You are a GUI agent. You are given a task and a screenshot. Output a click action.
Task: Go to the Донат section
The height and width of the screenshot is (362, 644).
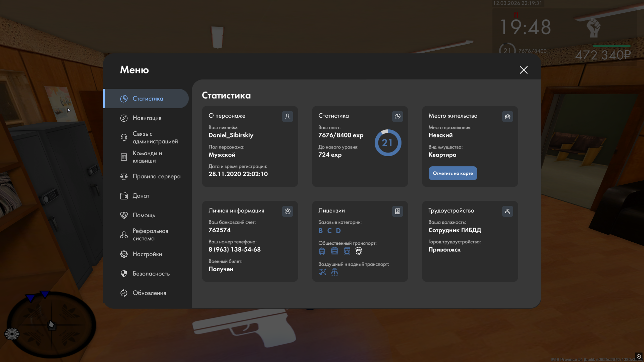tap(141, 196)
